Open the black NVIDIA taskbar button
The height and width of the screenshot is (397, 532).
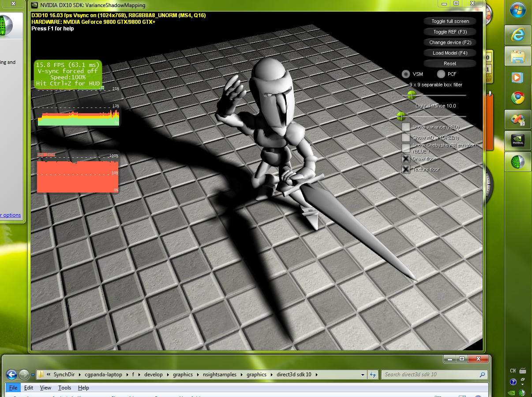click(517, 141)
